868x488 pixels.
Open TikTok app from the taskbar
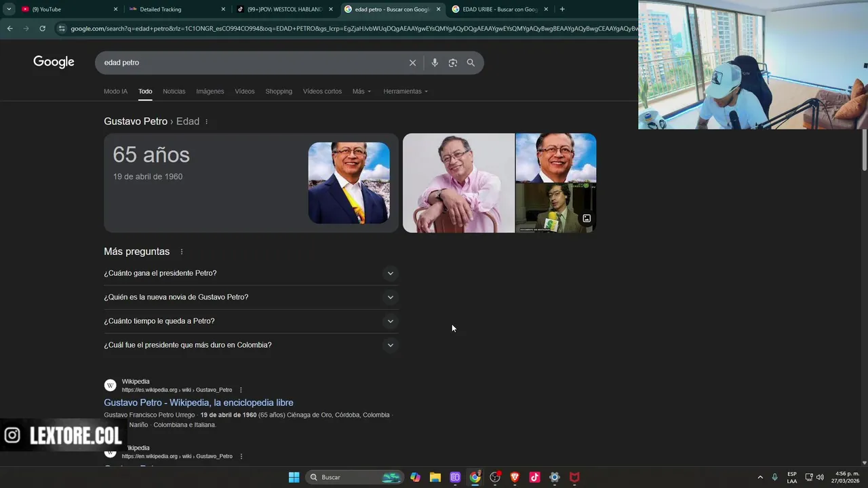[534, 477]
